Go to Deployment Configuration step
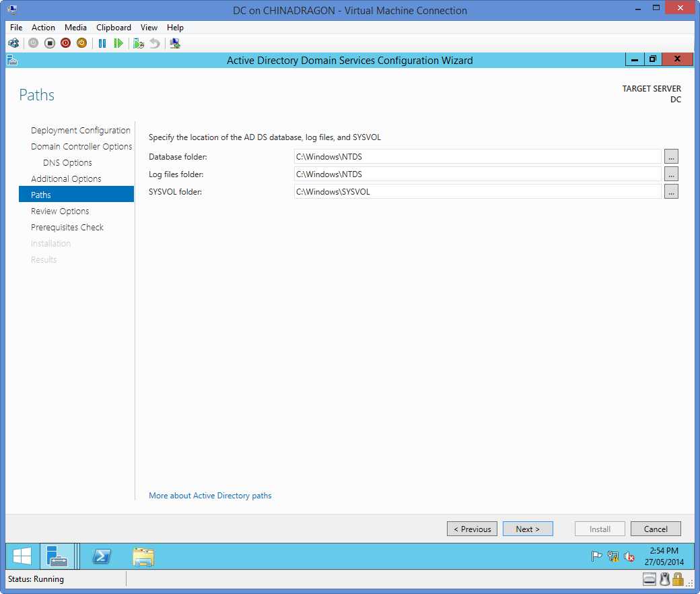This screenshot has width=700, height=594. tap(80, 131)
